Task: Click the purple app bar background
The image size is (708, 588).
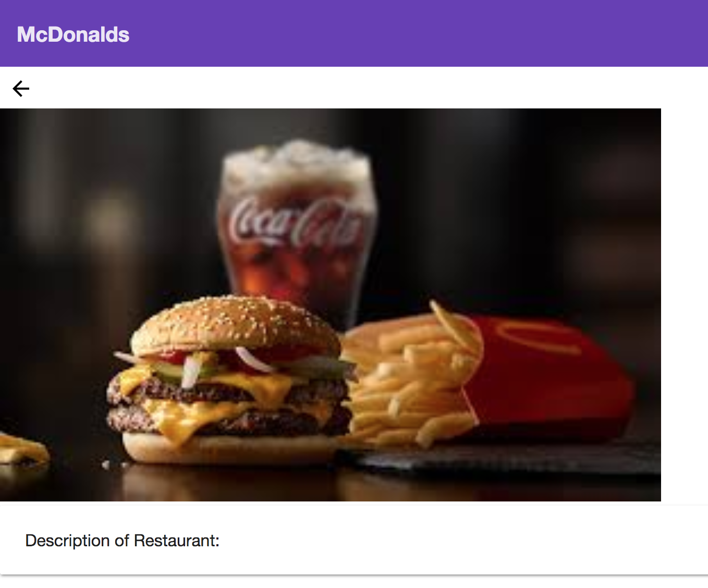Action: (x=417, y=33)
